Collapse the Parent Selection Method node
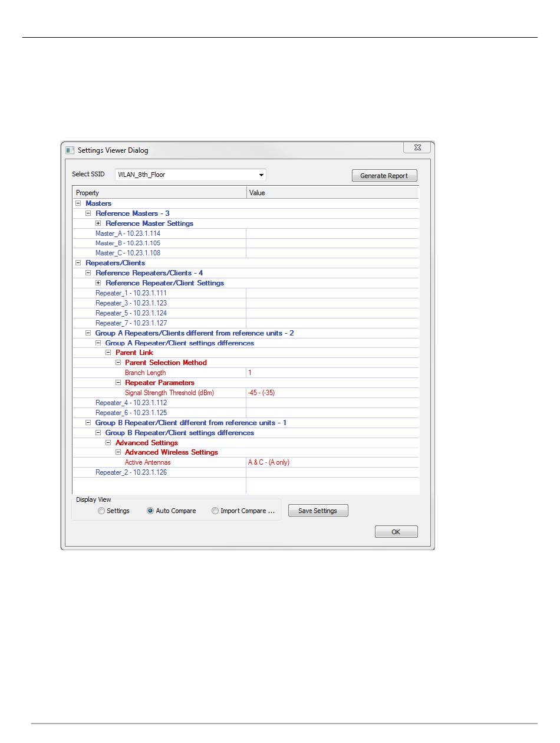Image resolution: width=560 pixels, height=743 pixels. pyautogui.click(x=118, y=363)
